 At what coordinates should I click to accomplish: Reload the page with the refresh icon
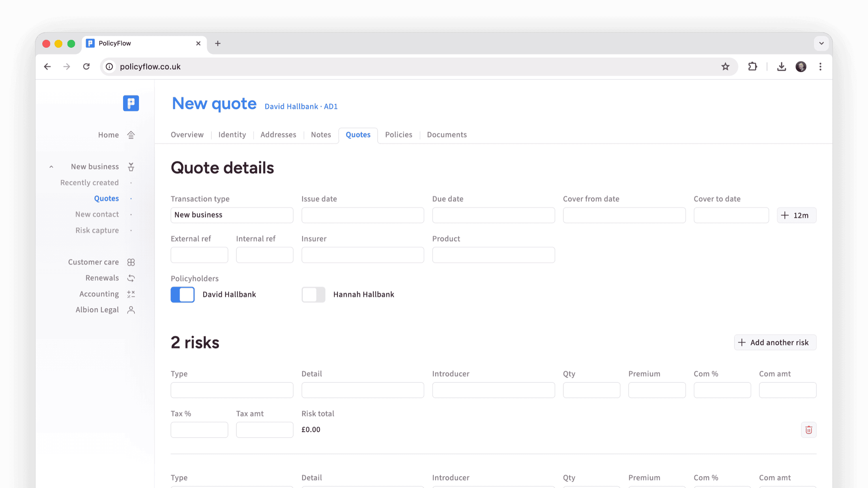click(86, 67)
